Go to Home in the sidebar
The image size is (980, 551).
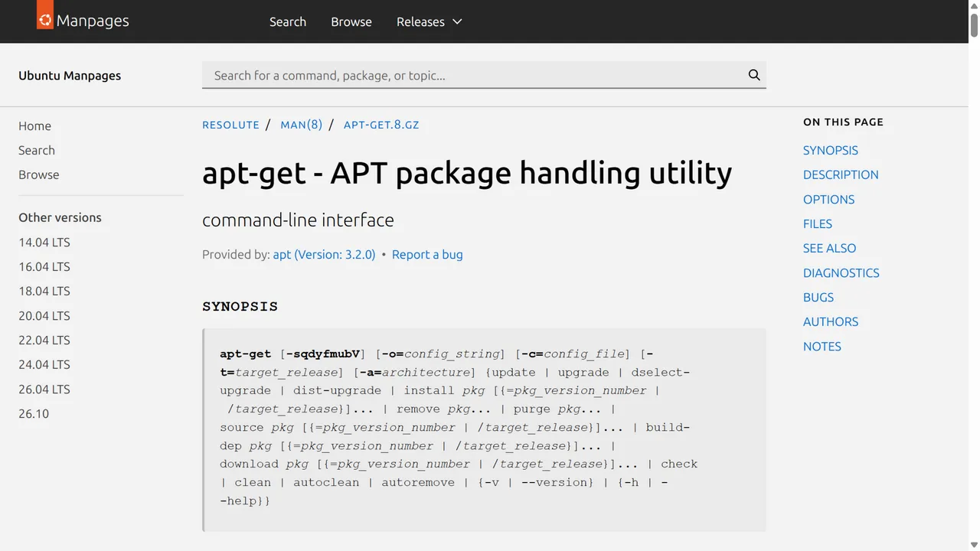[x=34, y=126]
